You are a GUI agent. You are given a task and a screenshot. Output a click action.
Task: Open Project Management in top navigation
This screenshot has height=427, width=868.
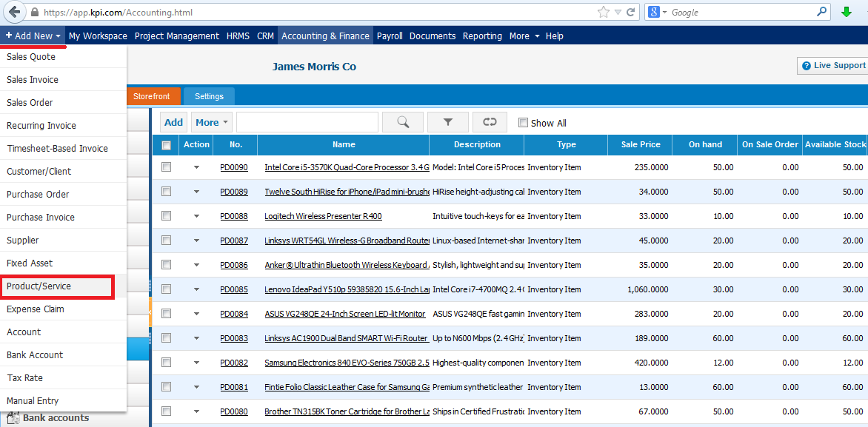coord(177,36)
